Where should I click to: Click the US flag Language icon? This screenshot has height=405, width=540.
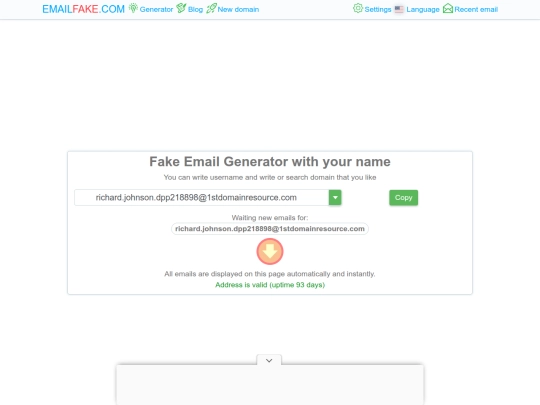click(x=399, y=9)
